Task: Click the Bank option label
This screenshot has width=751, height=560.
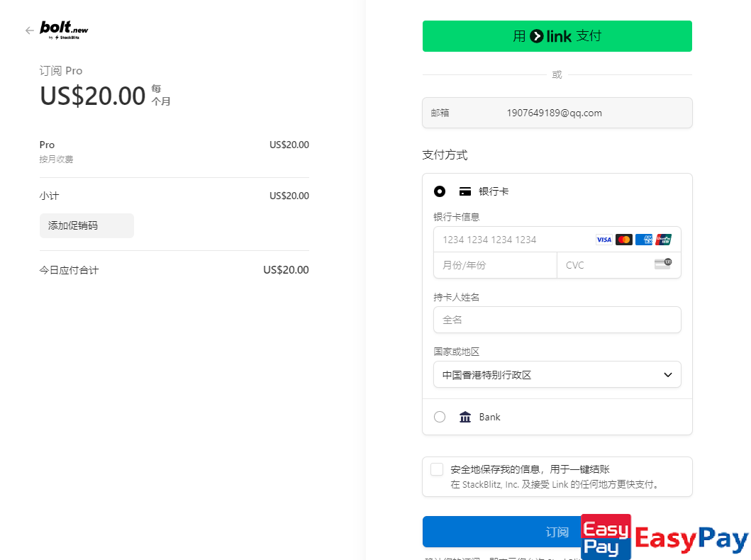Action: (x=489, y=417)
